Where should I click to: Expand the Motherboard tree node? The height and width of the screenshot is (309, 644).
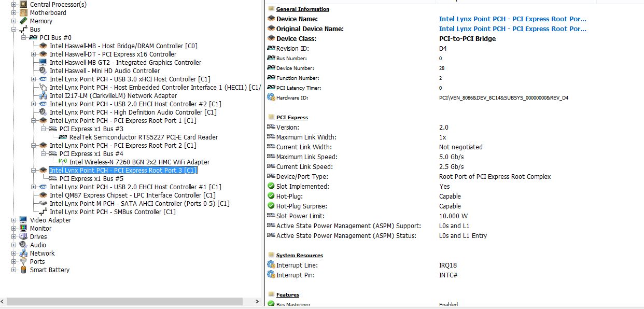13,12
